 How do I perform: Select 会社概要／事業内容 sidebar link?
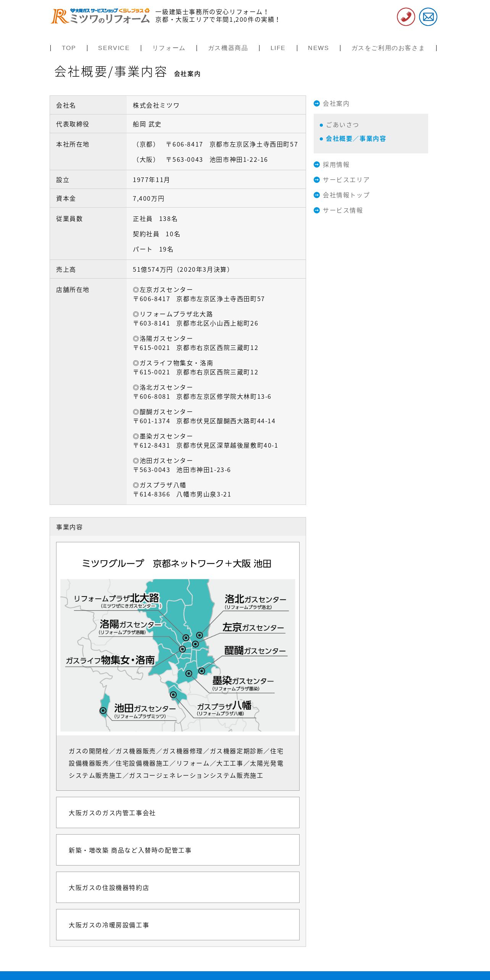pyautogui.click(x=356, y=139)
